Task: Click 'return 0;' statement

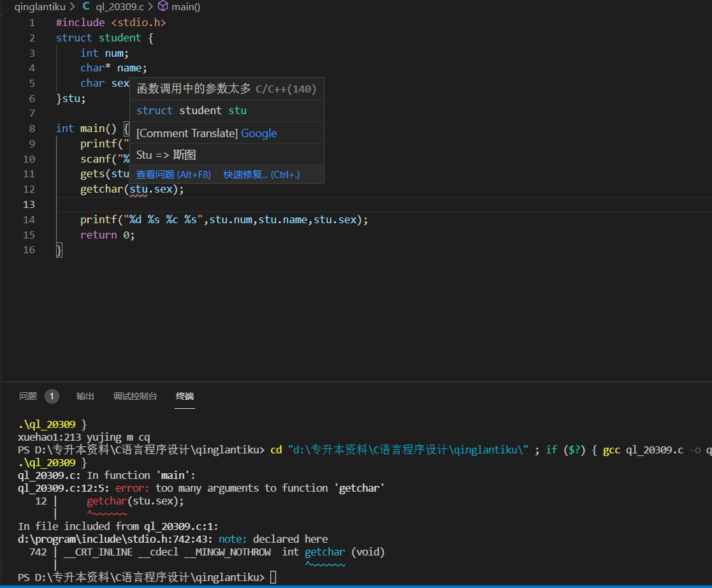Action: click(x=108, y=235)
